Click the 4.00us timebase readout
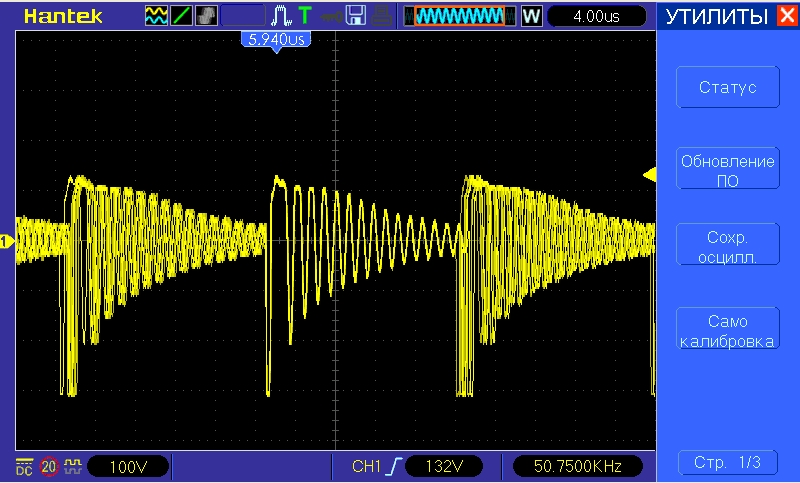 tap(599, 16)
